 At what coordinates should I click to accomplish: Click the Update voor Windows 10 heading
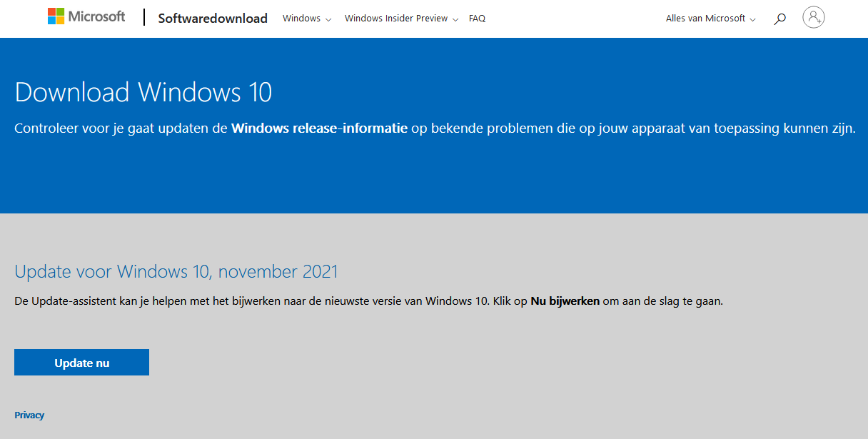176,271
